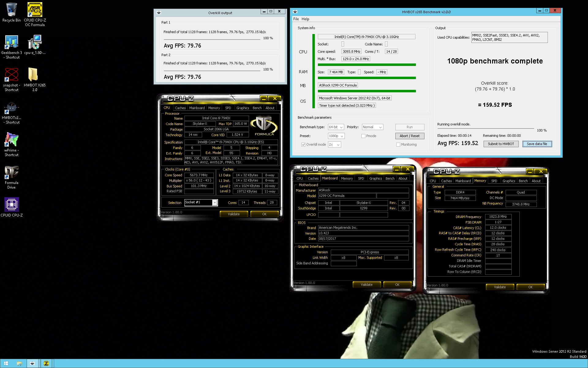The image size is (588, 368).
Task: Open About tab in CPU-Z Memory window
Action: click(x=536, y=181)
